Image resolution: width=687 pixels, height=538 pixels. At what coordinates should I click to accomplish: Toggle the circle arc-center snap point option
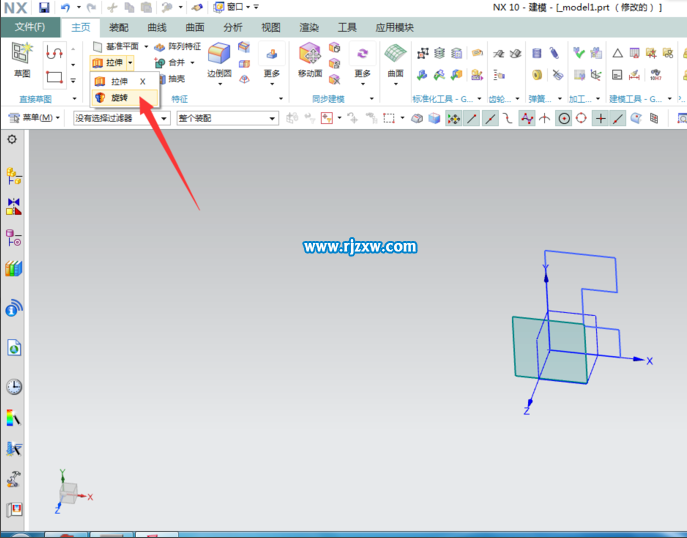coord(564,118)
